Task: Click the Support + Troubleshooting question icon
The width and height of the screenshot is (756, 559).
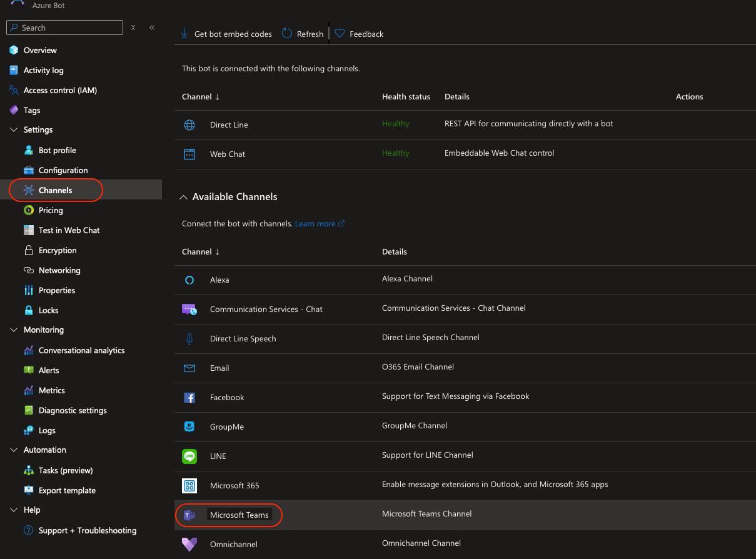Action: (29, 530)
